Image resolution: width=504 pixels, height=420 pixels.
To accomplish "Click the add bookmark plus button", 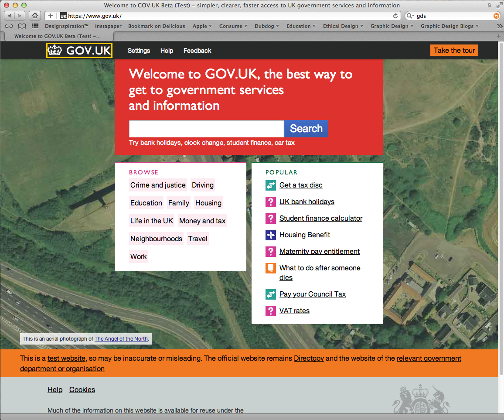I will (x=51, y=15).
